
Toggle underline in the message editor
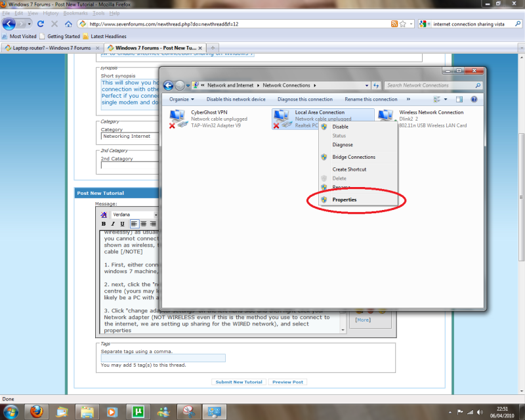(x=122, y=224)
